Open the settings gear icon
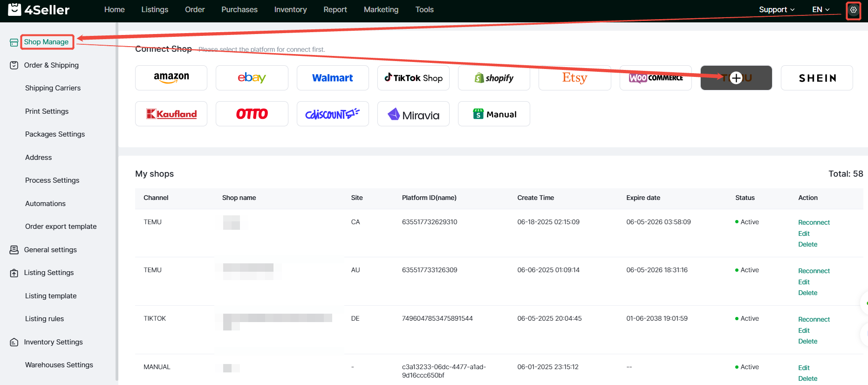The height and width of the screenshot is (385, 868). click(853, 10)
